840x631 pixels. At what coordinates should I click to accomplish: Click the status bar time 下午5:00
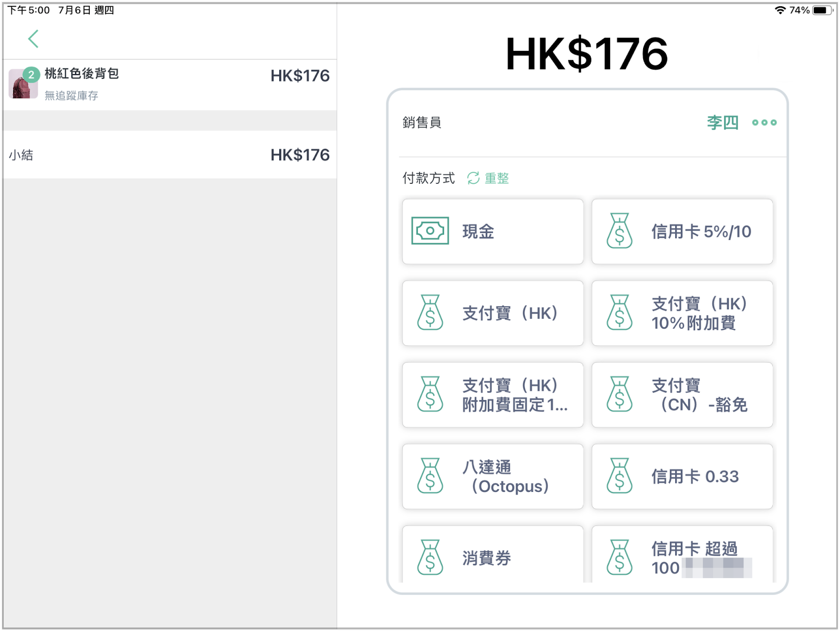tap(29, 10)
